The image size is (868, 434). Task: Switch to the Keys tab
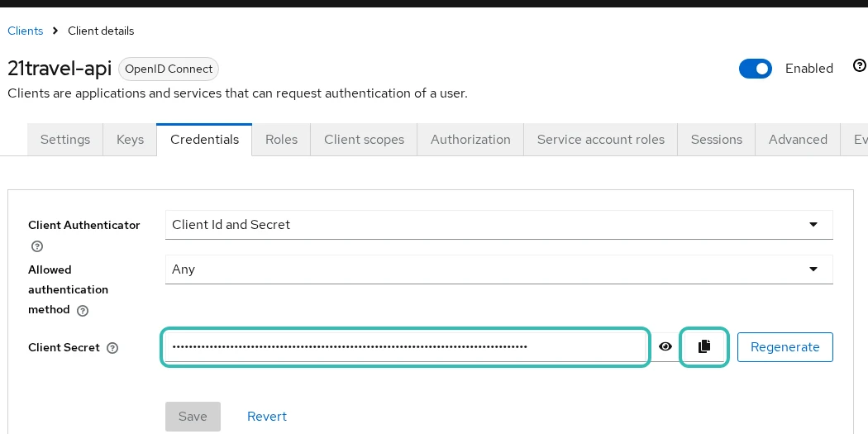tap(130, 140)
